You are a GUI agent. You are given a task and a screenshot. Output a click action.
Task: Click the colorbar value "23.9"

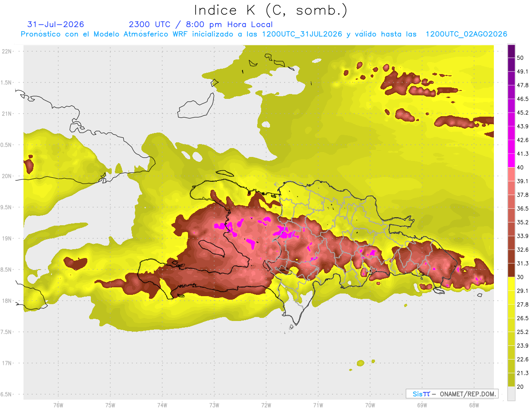pos(522,346)
